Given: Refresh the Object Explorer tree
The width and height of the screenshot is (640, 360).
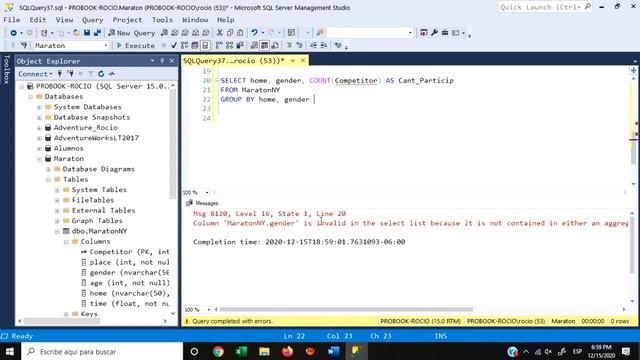Looking at the screenshot, I should click(x=101, y=74).
